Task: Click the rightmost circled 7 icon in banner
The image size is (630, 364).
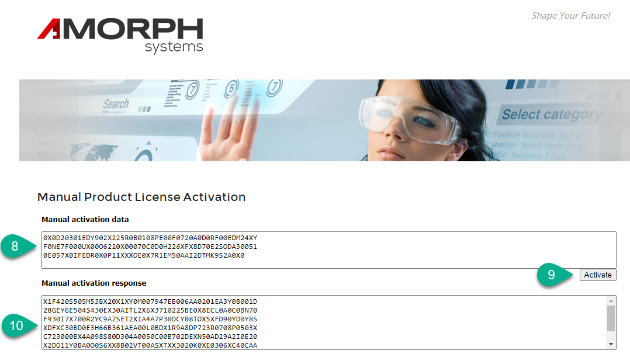Action: click(274, 88)
